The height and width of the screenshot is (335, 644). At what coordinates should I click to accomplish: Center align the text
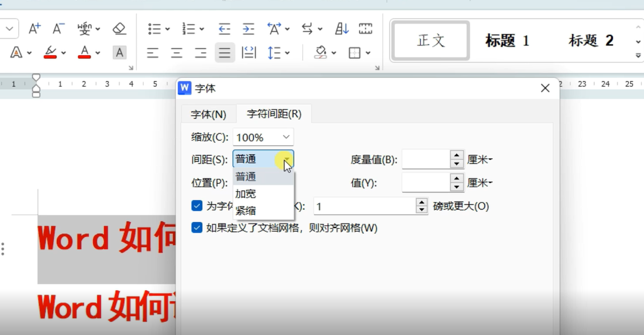coord(177,53)
